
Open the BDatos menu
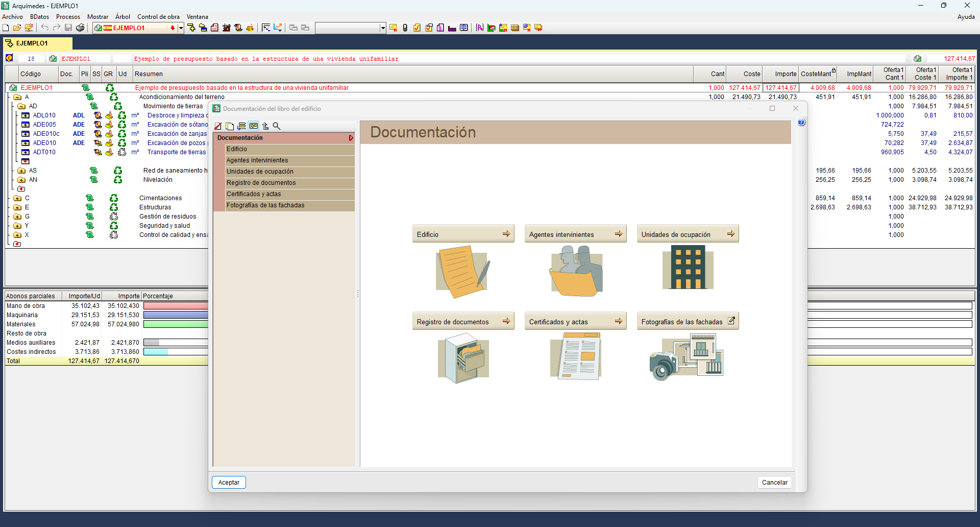point(39,17)
